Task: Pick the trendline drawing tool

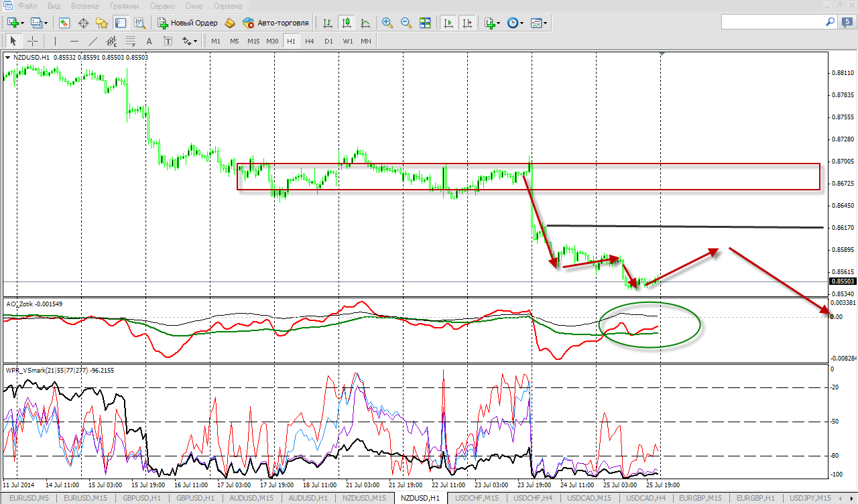Action: pos(93,41)
